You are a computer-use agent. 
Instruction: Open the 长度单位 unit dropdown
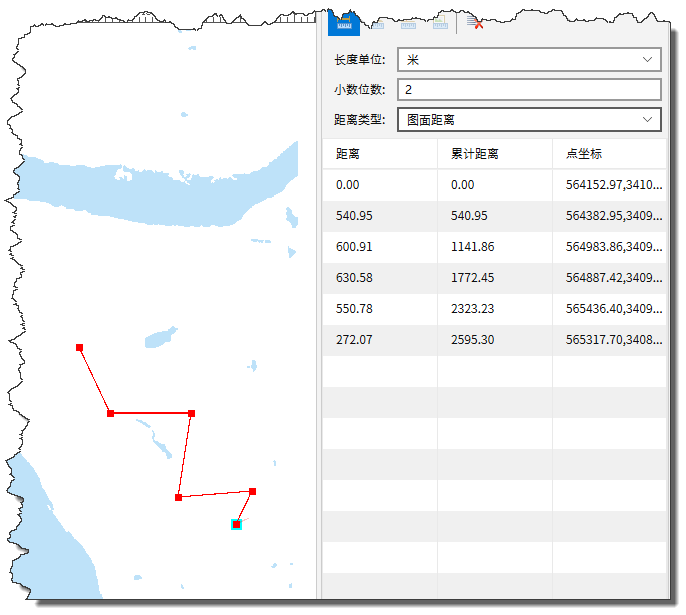point(529,59)
